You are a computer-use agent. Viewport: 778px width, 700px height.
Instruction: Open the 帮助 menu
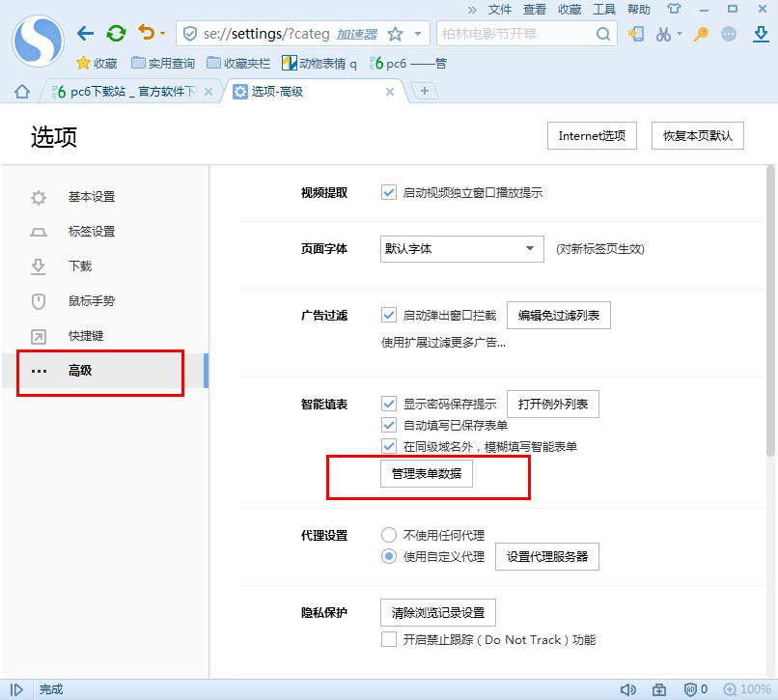pyautogui.click(x=640, y=10)
